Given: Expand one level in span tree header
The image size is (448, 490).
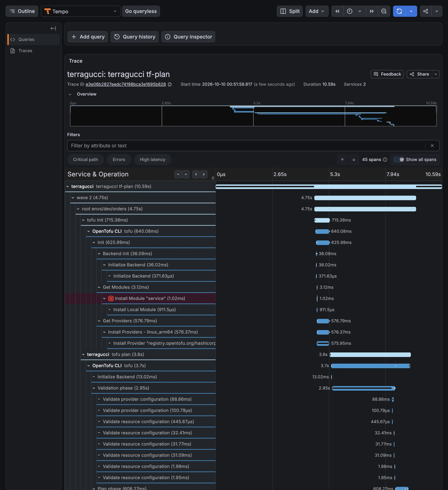Looking at the screenshot, I should [x=178, y=174].
